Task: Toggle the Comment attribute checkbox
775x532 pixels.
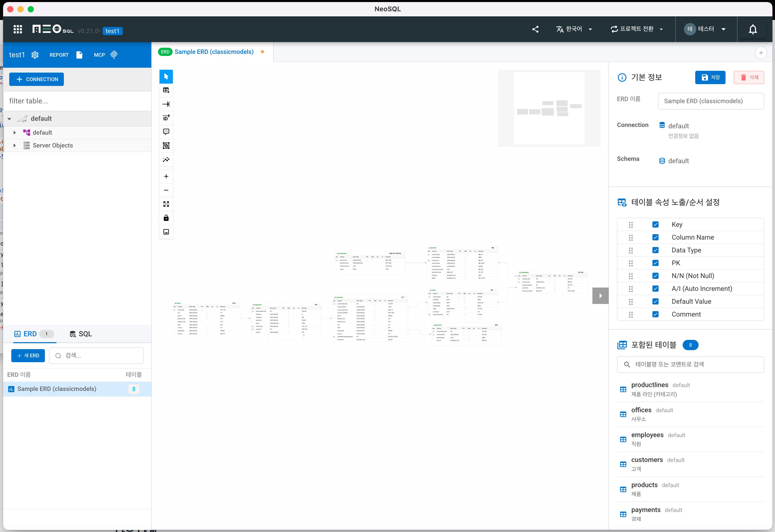Action: pos(655,314)
